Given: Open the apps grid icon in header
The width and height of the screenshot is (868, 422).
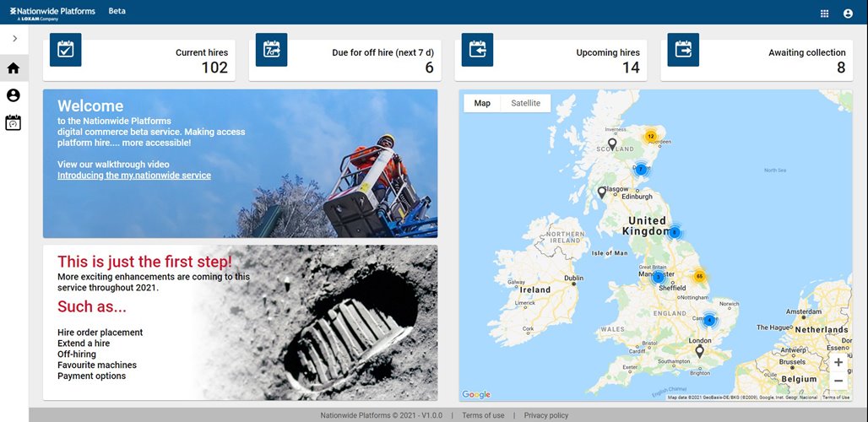Looking at the screenshot, I should tap(824, 14).
